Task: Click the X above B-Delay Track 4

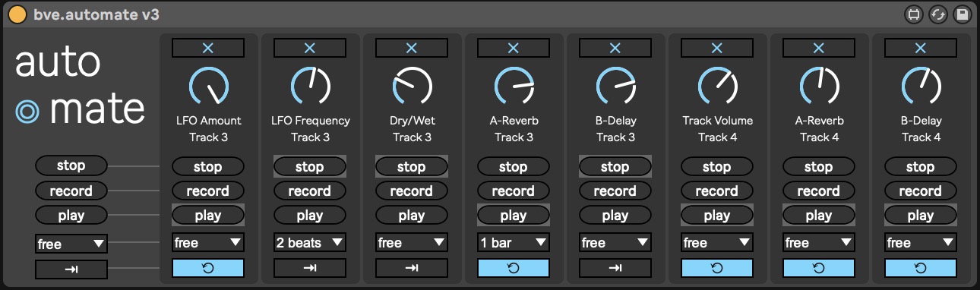Action: (x=921, y=48)
